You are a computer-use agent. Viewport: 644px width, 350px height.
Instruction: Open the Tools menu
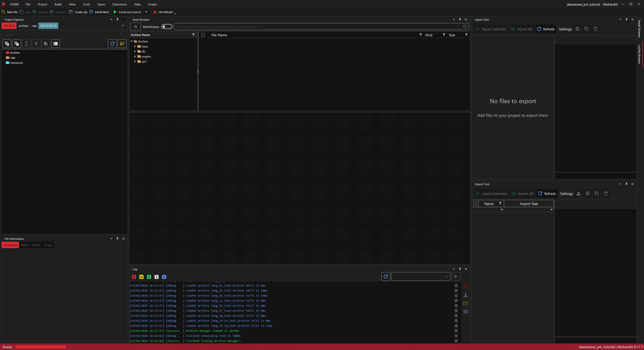[86, 4]
